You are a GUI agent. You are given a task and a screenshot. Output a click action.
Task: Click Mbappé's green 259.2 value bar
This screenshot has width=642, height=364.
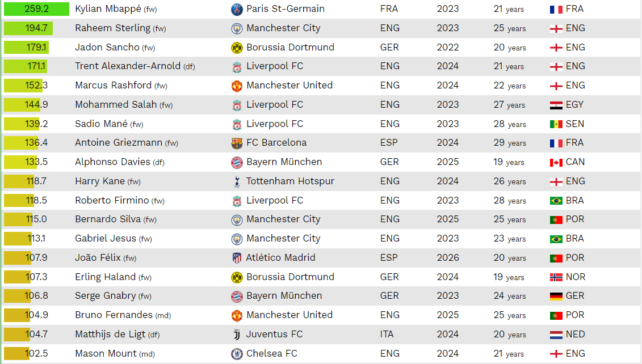36,9
